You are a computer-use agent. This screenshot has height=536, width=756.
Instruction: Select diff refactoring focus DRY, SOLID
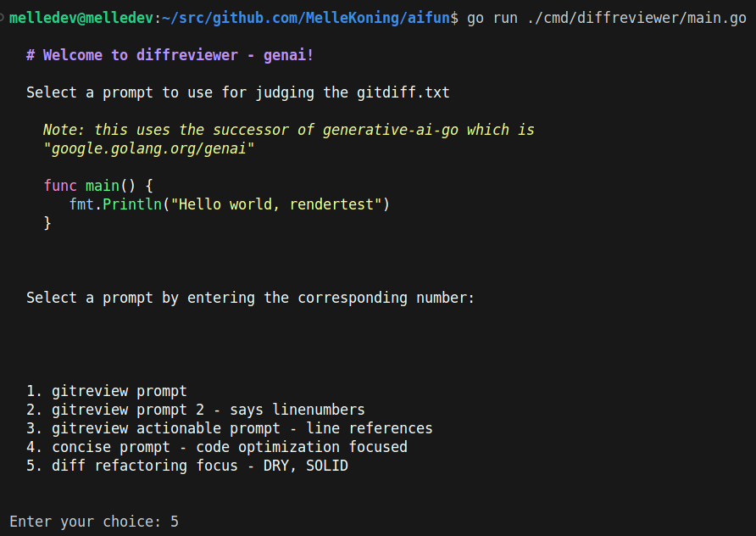187,466
